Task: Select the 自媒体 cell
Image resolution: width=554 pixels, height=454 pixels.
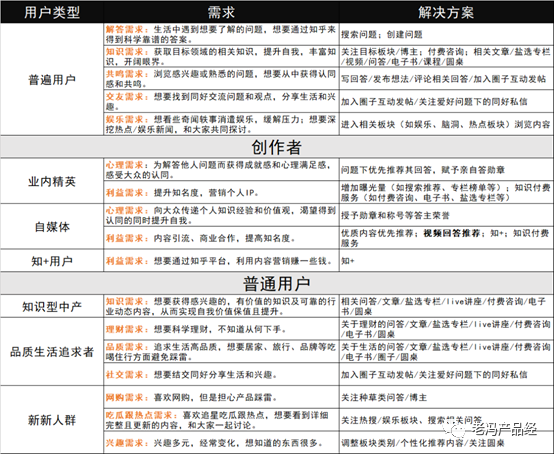Action: (52, 226)
